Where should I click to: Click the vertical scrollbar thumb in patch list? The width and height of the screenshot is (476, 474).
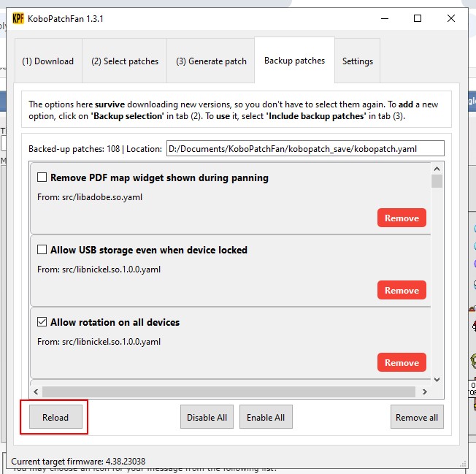pyautogui.click(x=437, y=181)
